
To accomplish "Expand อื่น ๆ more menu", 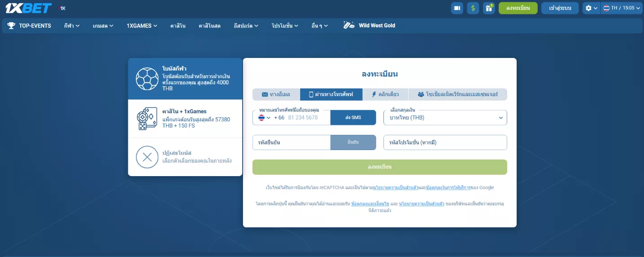I will tap(320, 26).
